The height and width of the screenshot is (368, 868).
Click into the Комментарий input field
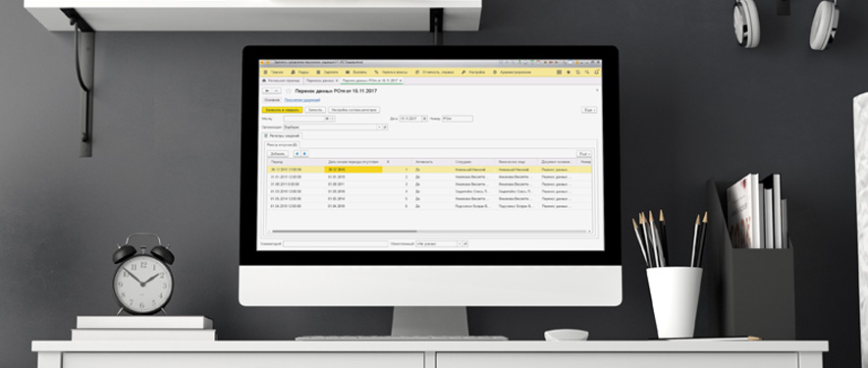(x=335, y=243)
